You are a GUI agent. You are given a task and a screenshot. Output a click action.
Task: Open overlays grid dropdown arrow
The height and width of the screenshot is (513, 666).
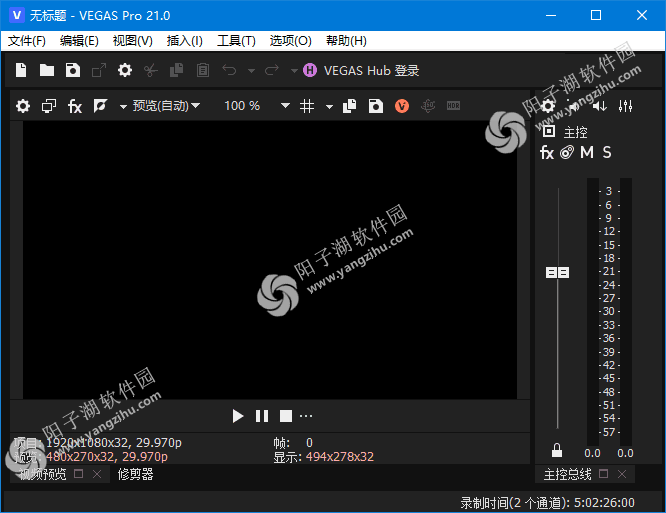tap(329, 107)
